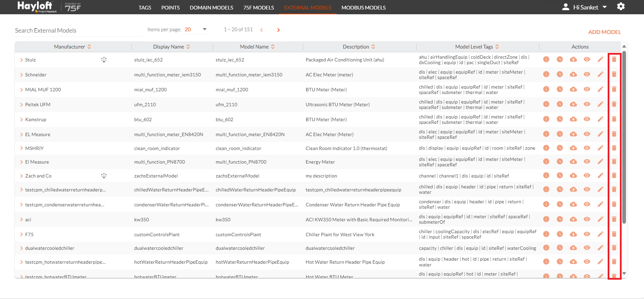Go to next page of models

[278, 30]
